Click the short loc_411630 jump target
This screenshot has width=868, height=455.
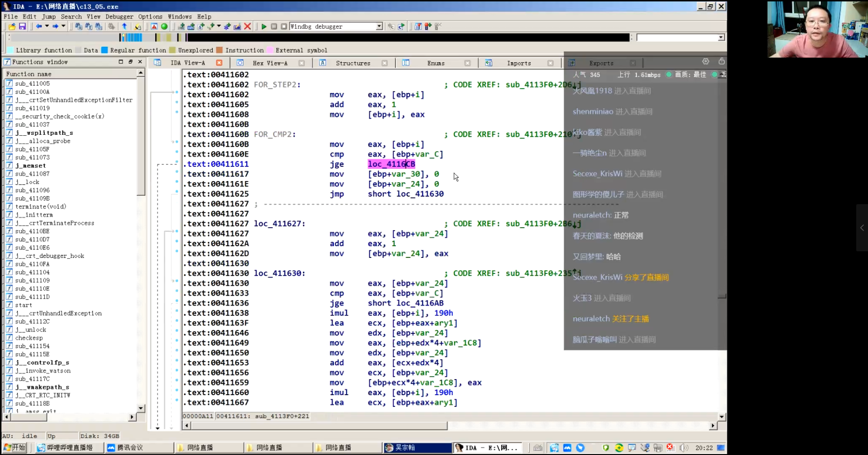coord(406,194)
